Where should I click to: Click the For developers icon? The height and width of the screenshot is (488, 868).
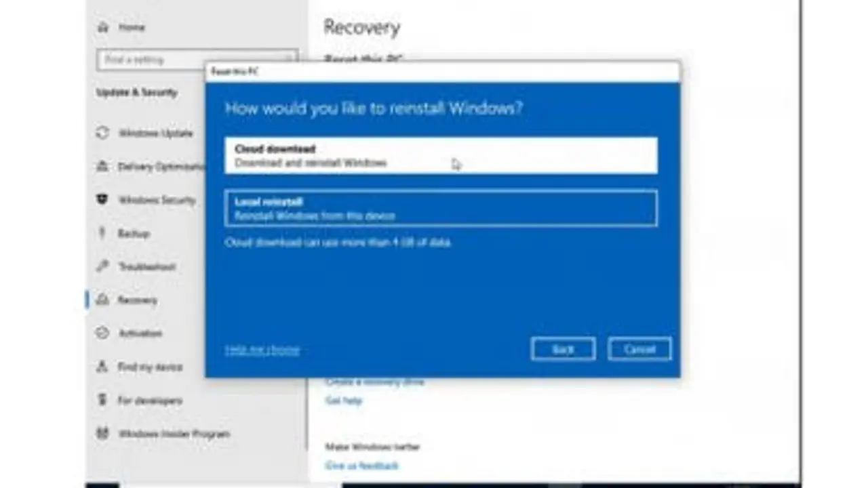pyautogui.click(x=102, y=400)
